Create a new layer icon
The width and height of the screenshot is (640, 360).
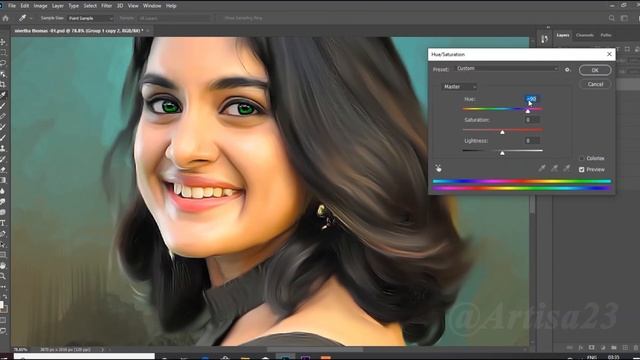[x=625, y=347]
